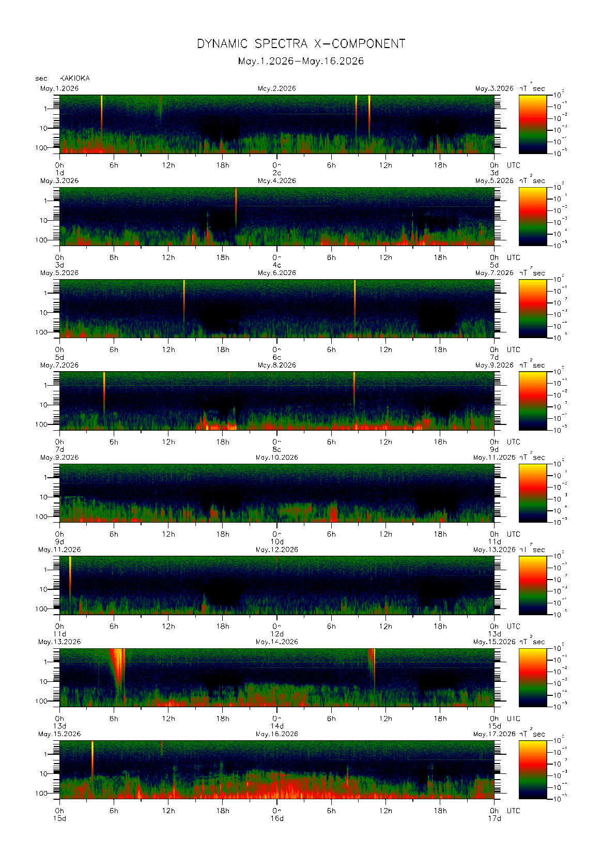Screen dimensions: 602x868
Task: Click the "14d" day label
Action: point(277,726)
